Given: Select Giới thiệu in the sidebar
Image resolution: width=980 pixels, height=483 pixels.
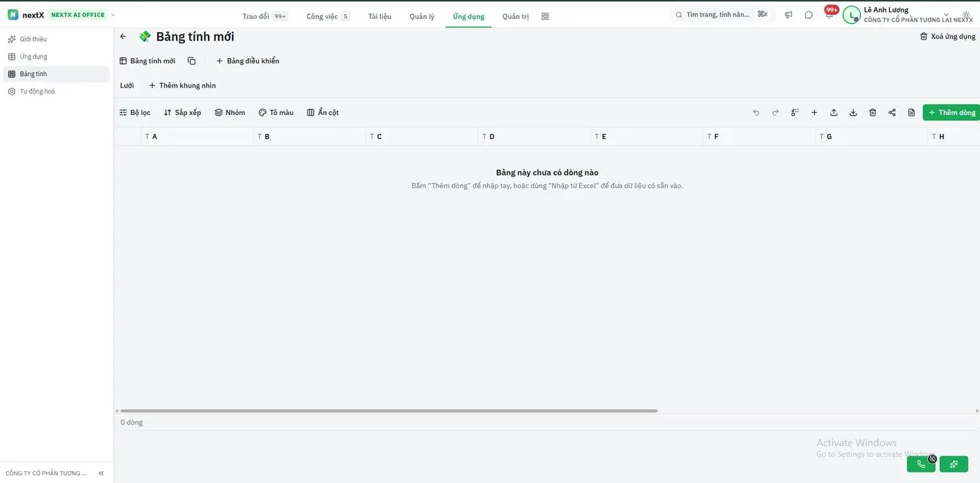Looking at the screenshot, I should pyautogui.click(x=56, y=39).
